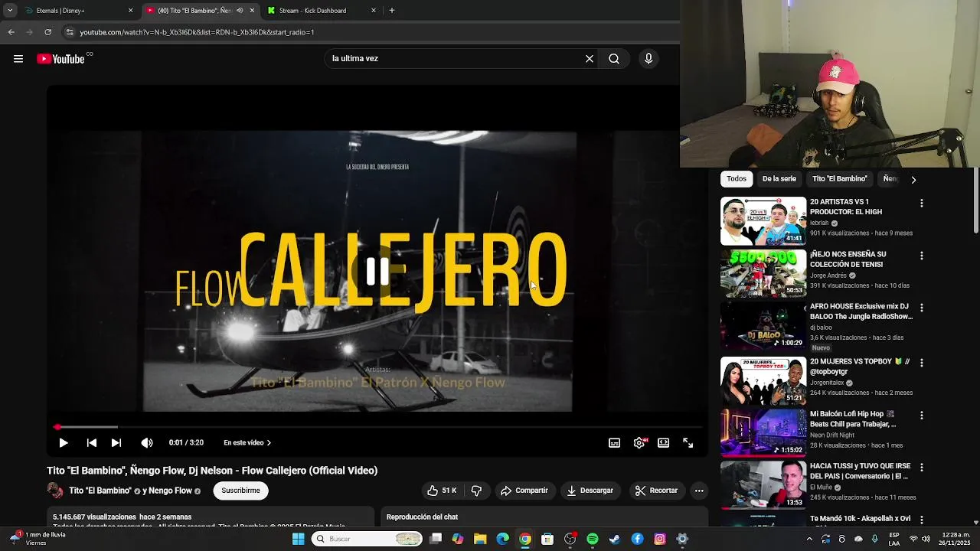
Task: Skip to previous video in player
Action: pyautogui.click(x=92, y=443)
